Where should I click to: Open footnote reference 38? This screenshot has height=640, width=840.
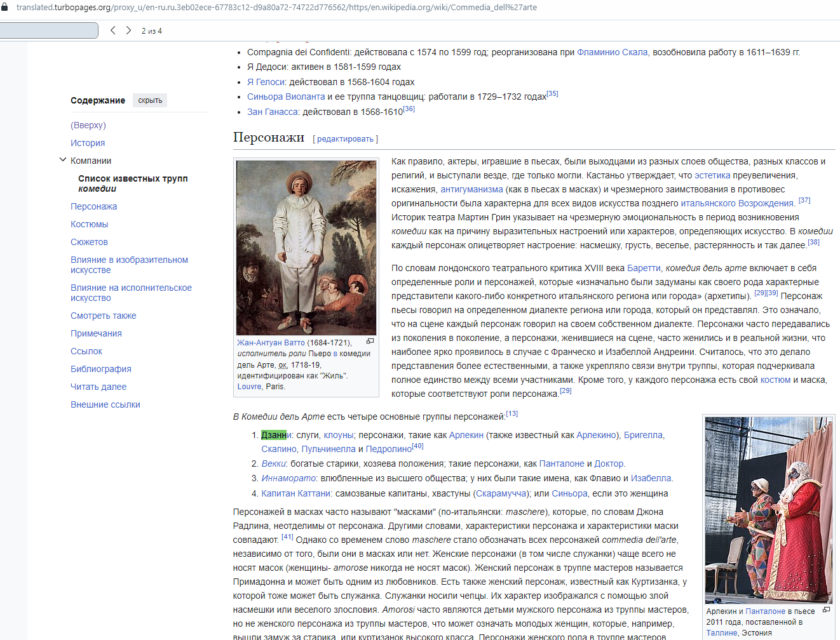pyautogui.click(x=814, y=243)
